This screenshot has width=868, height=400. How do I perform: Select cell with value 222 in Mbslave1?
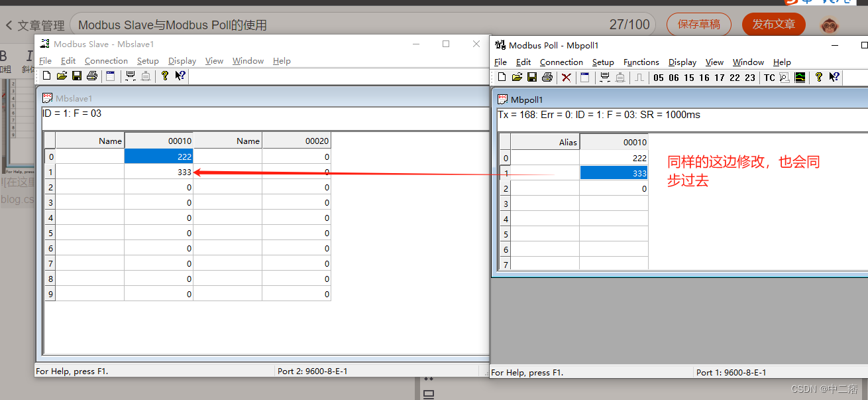click(x=159, y=157)
